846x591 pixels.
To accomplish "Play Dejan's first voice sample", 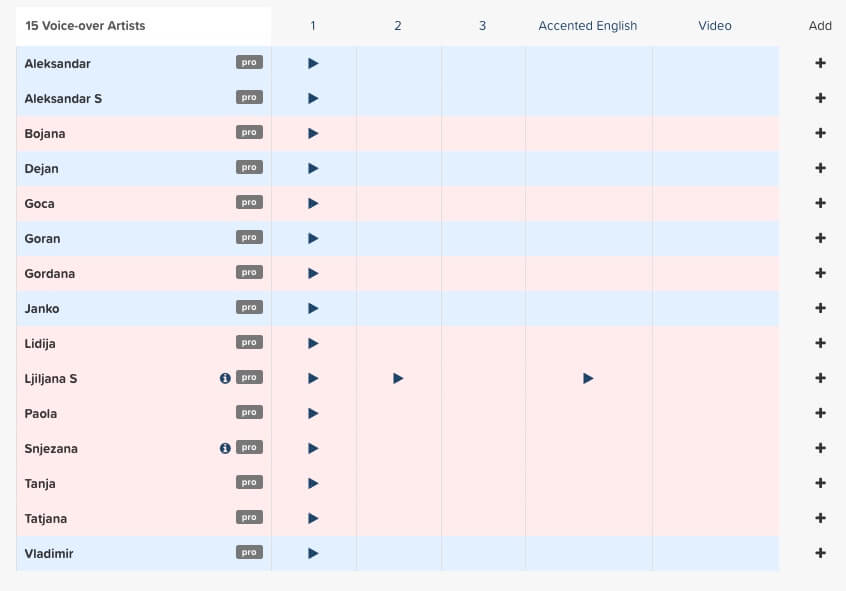I will [x=313, y=168].
